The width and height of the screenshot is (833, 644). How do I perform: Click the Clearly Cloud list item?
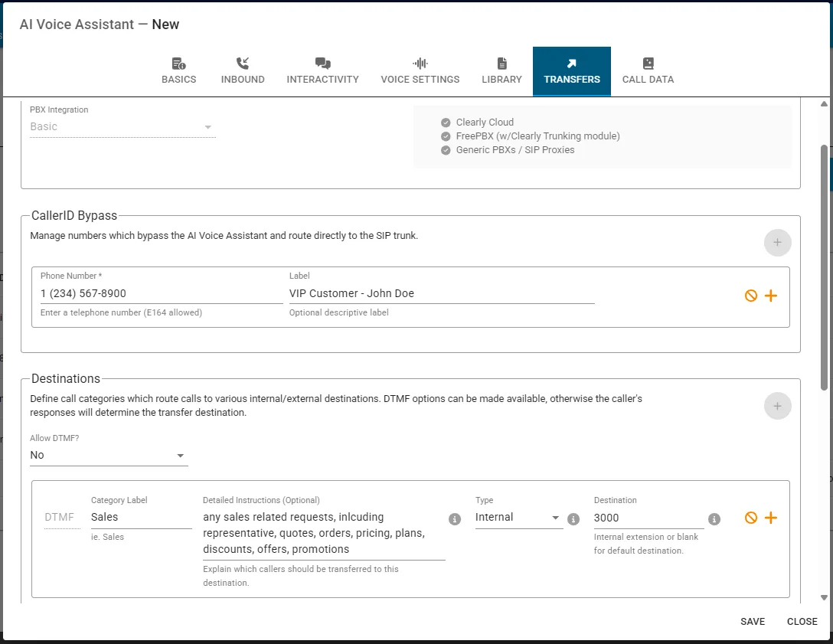coord(477,123)
